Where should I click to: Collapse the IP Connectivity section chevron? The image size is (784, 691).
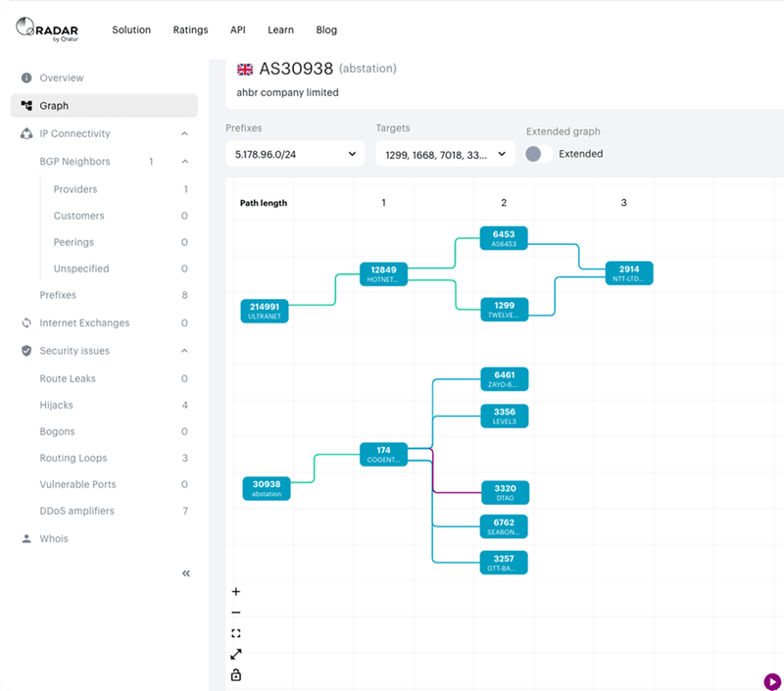point(184,133)
